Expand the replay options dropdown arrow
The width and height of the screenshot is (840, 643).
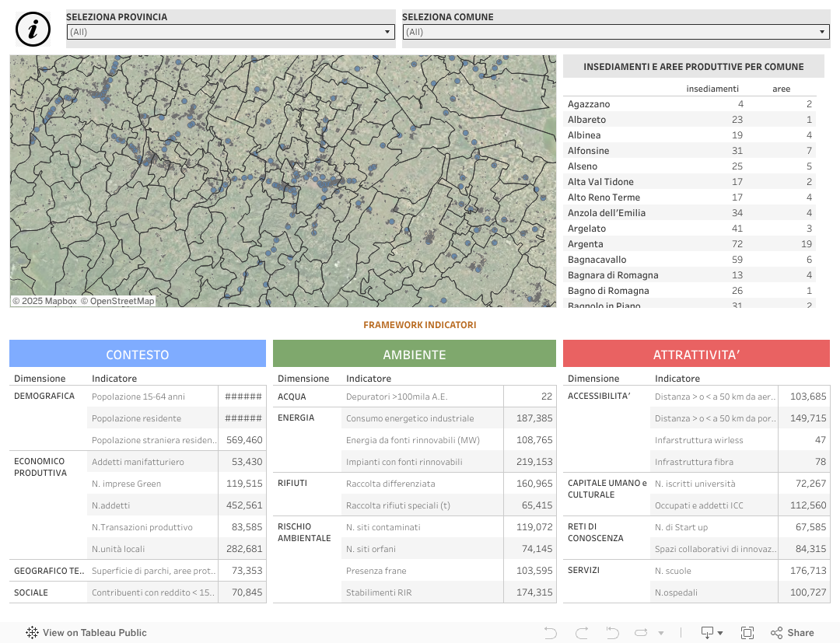[661, 633]
